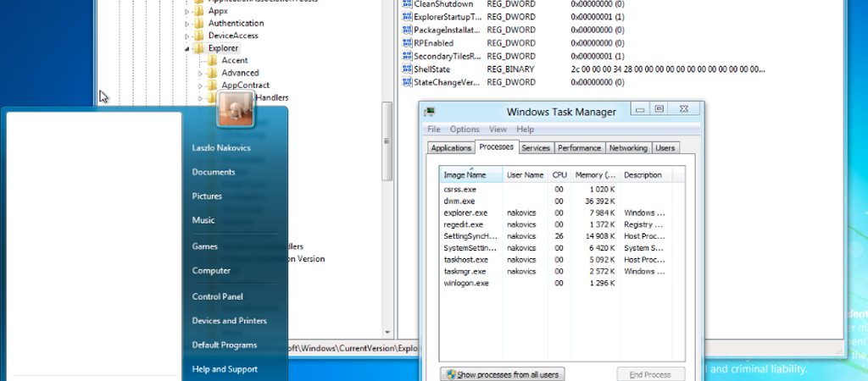Open Games from the Start menu
This screenshot has height=381, width=868.
pyautogui.click(x=205, y=246)
